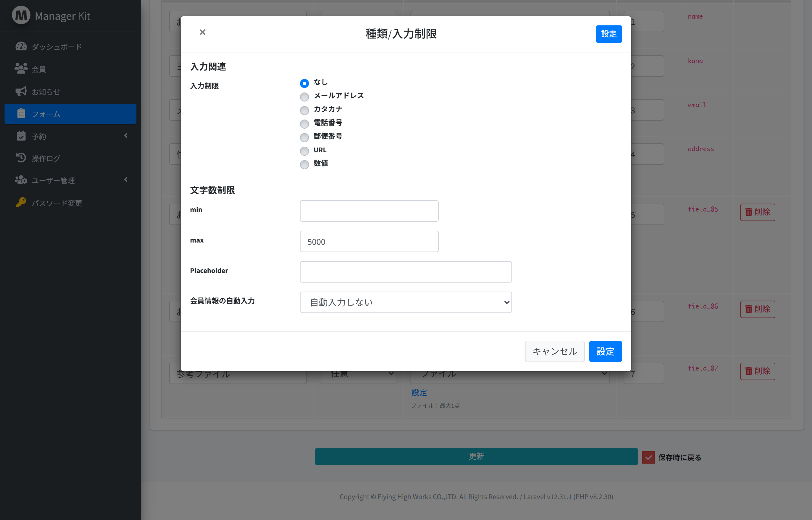The height and width of the screenshot is (520, 812).
Task: Click the 更新 update button
Action: point(476,457)
